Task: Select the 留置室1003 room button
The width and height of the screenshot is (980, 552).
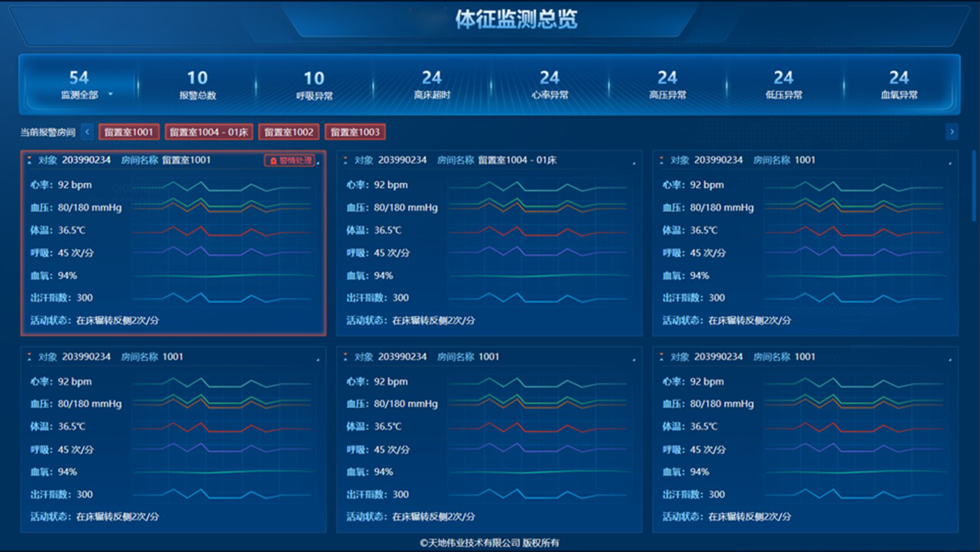Action: [x=355, y=132]
